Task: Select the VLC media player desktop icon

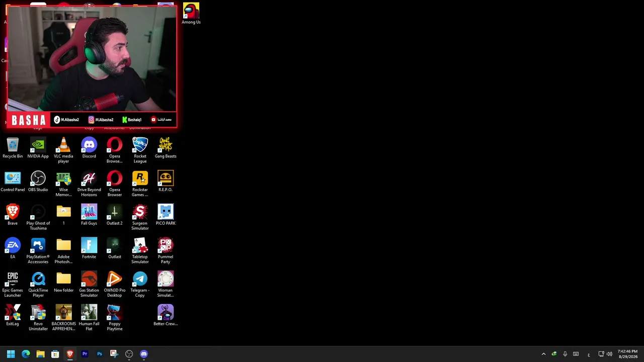Action: tap(63, 150)
